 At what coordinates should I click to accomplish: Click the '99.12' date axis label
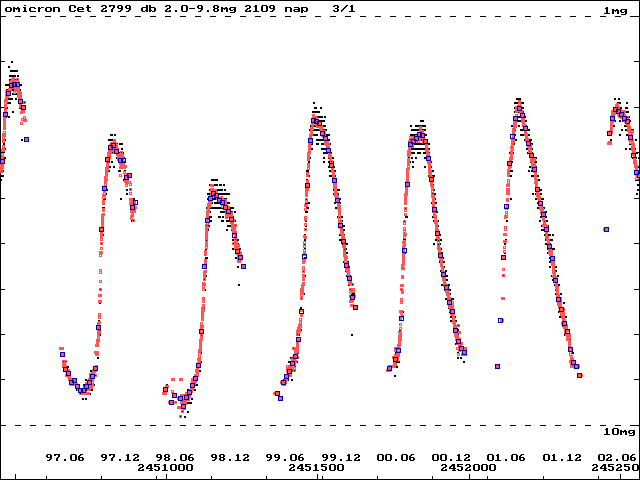click(x=341, y=458)
